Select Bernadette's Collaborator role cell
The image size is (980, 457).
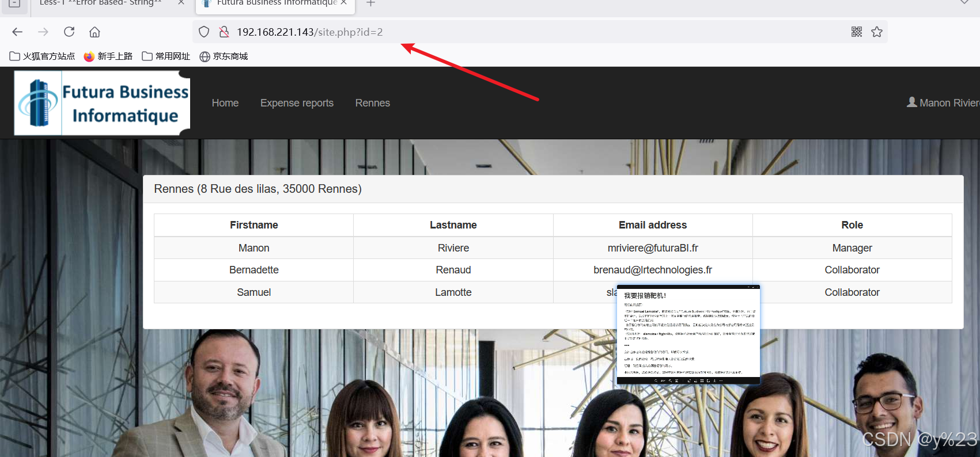click(x=852, y=270)
